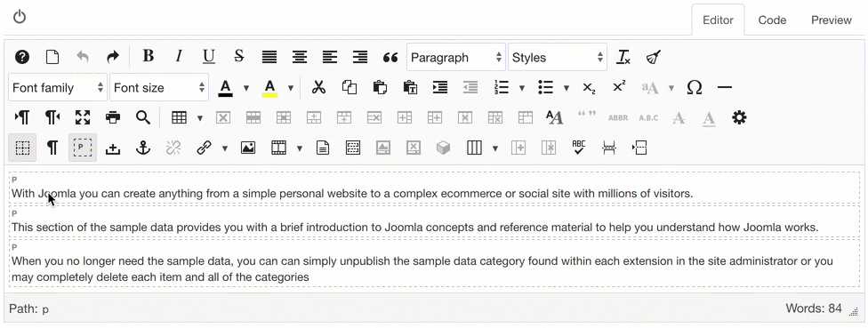Toggle Italic formatting
The width and height of the screenshot is (868, 328).
178,56
